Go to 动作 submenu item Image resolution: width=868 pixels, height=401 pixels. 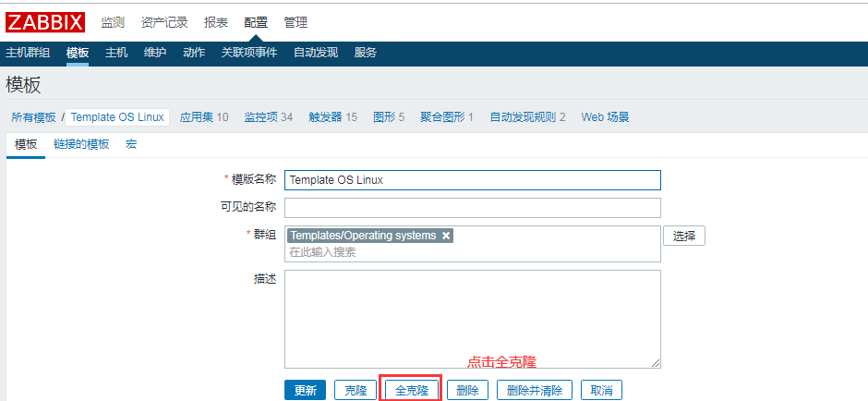pyautogui.click(x=194, y=53)
